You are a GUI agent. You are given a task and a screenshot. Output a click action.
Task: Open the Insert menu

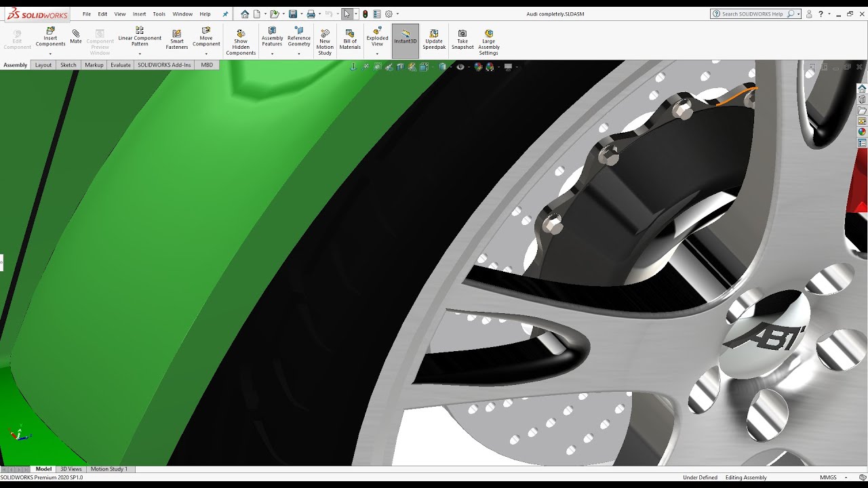point(139,14)
